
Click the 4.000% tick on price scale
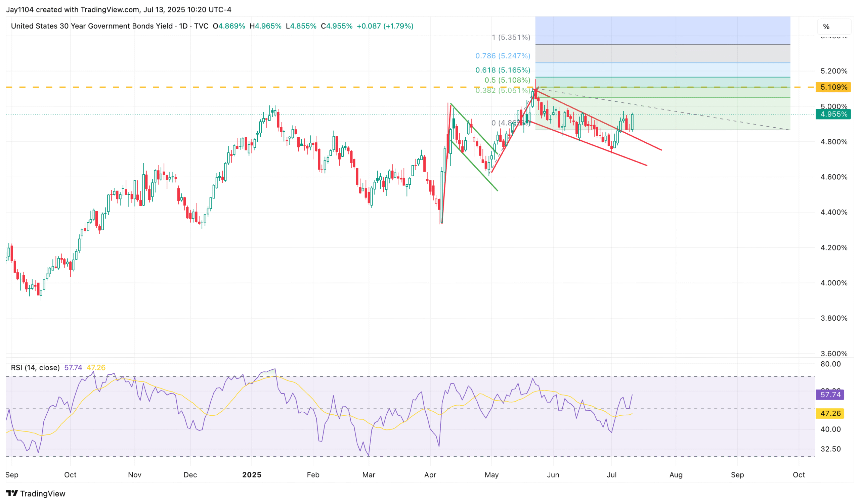point(834,283)
